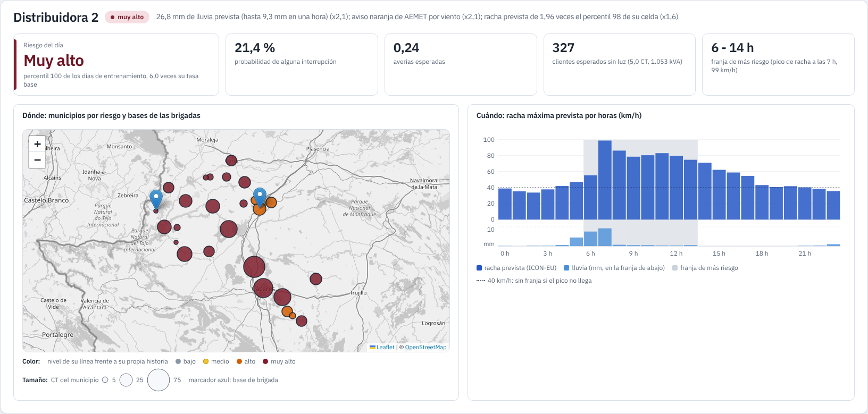The width and height of the screenshot is (868, 414).
Task: Click the 'marcador azul: base de brigada' legend text
Action: coord(233,380)
